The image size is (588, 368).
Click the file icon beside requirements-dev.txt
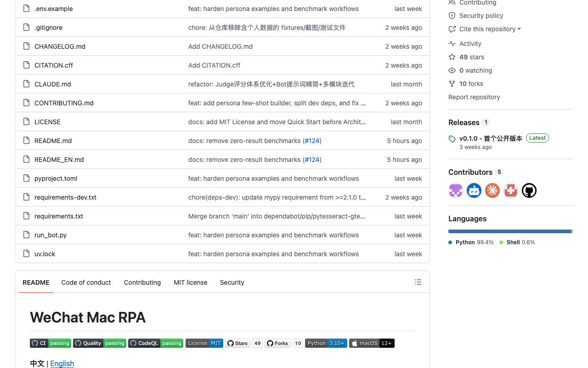(x=27, y=197)
